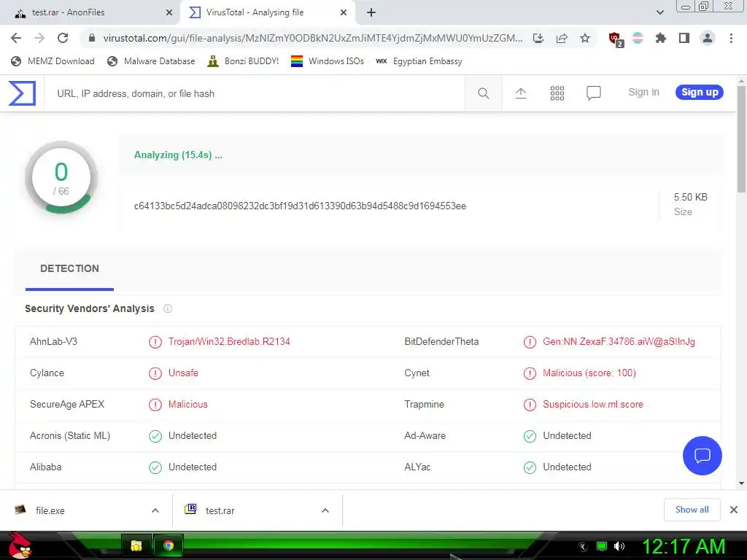Open the MEMZ Download bookmark
This screenshot has width=747, height=560.
53,61
